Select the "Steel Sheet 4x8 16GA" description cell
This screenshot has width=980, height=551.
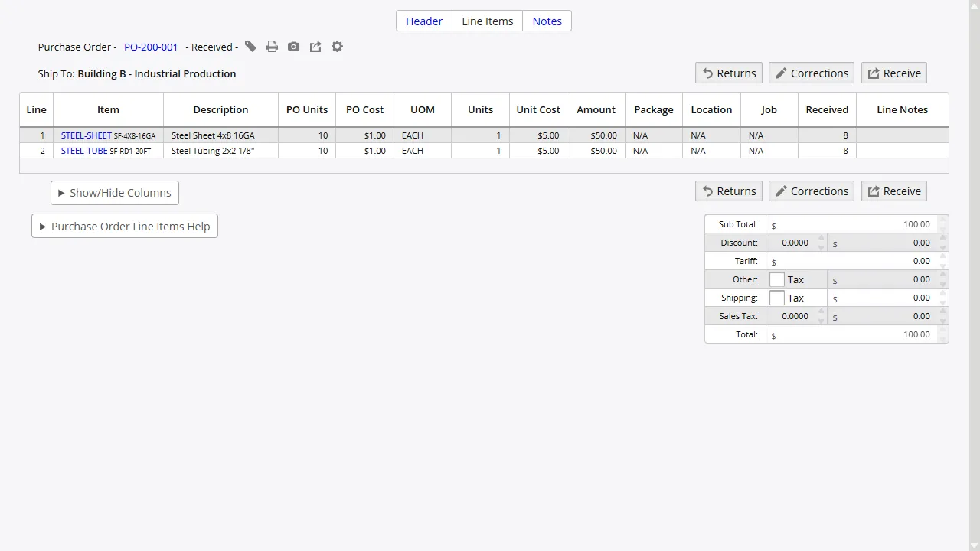220,135
